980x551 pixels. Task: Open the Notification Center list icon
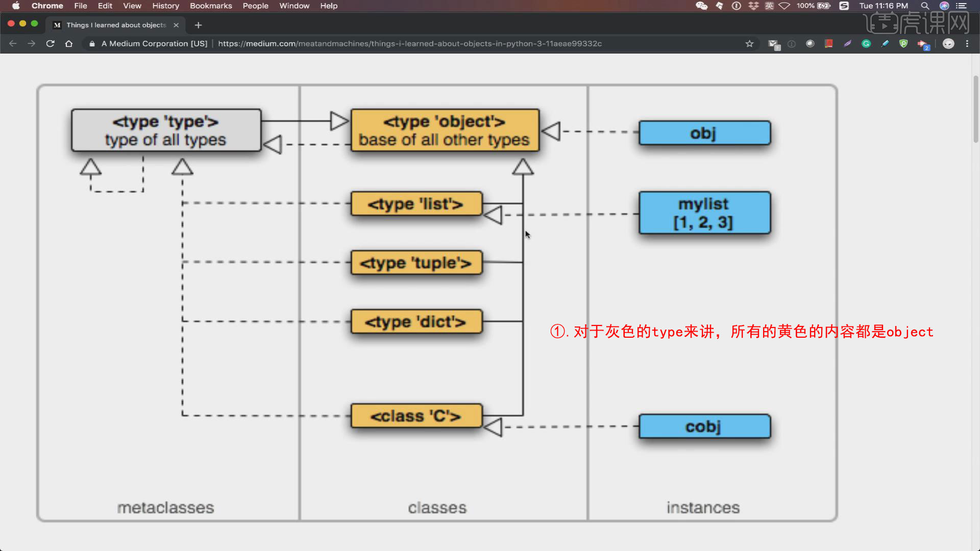point(962,6)
